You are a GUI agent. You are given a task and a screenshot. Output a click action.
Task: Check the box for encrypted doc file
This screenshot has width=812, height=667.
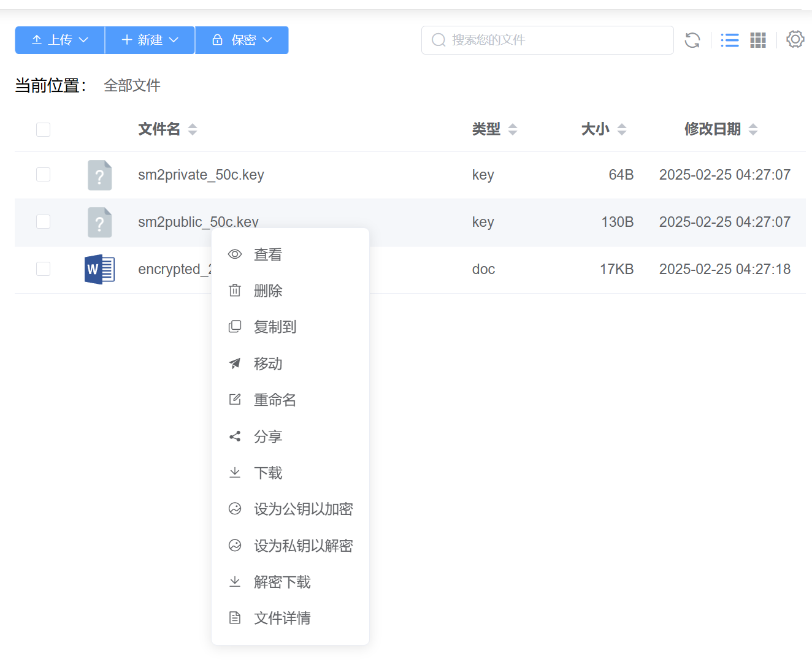[43, 269]
